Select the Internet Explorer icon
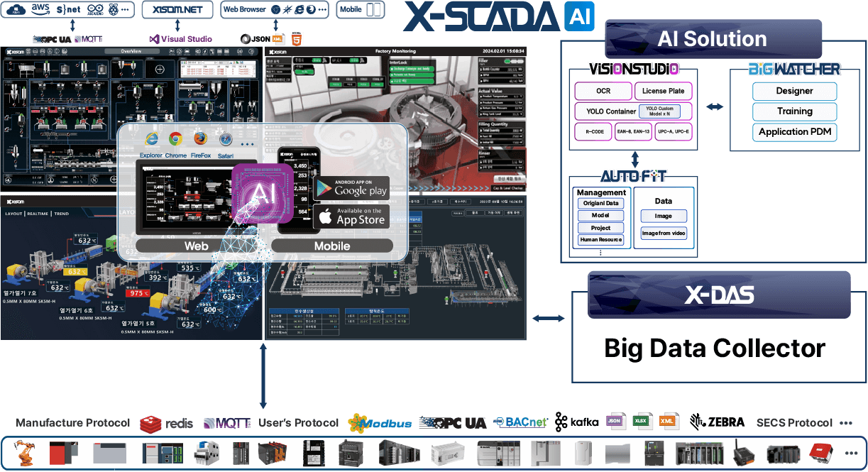 [x=150, y=139]
